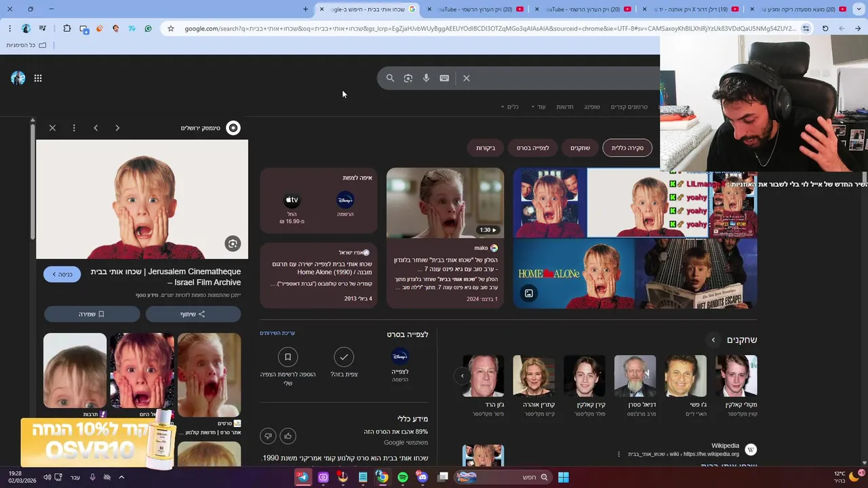The height and width of the screenshot is (488, 868).
Task: Click עריכת השירותים link
Action: 277,333
